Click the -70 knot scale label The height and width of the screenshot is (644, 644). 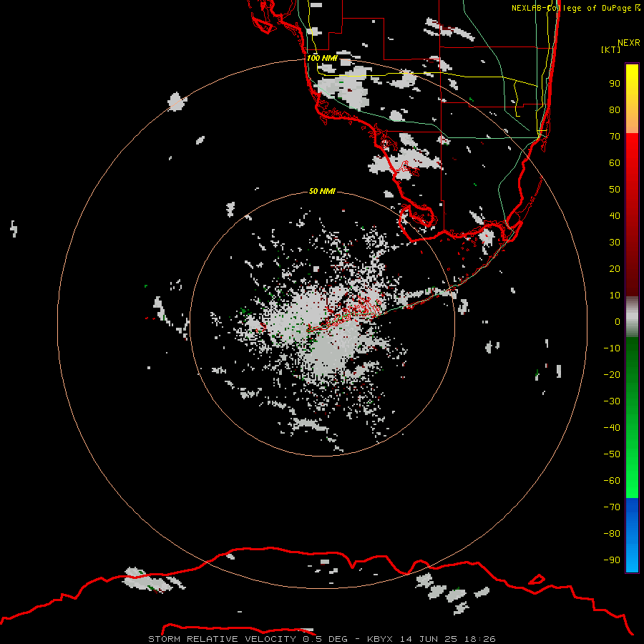coord(612,507)
